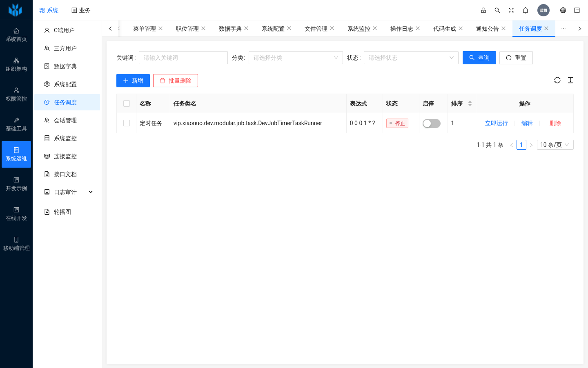Open 会话管理 in side menu
The image size is (588, 368).
point(67,120)
